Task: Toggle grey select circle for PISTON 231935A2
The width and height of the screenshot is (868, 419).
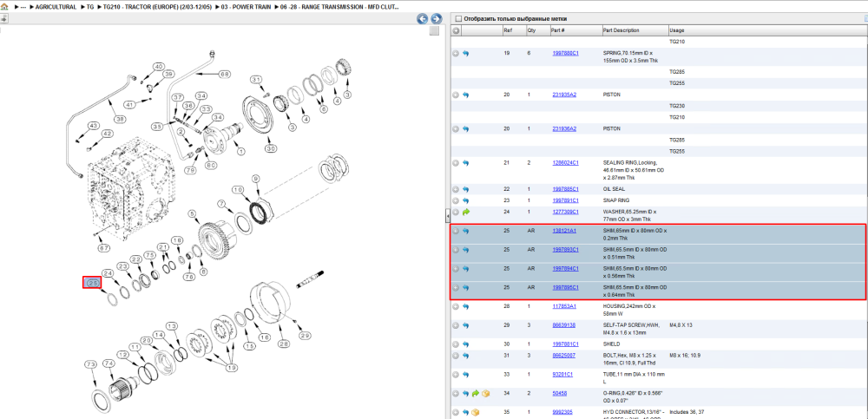Action: pyautogui.click(x=456, y=95)
